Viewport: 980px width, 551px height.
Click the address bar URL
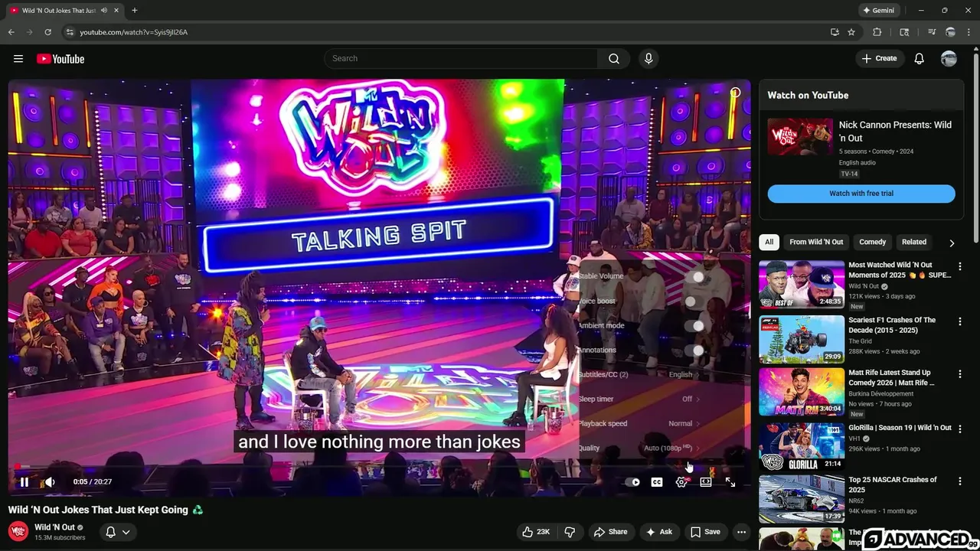click(134, 32)
